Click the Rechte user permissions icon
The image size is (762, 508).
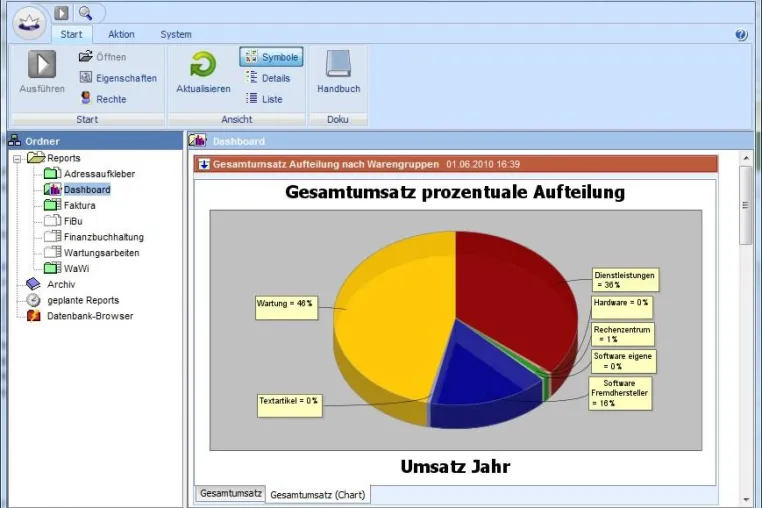[86, 98]
